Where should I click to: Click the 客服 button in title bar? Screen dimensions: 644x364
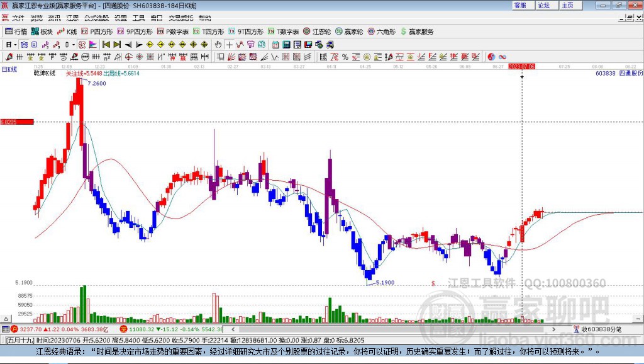523,5
